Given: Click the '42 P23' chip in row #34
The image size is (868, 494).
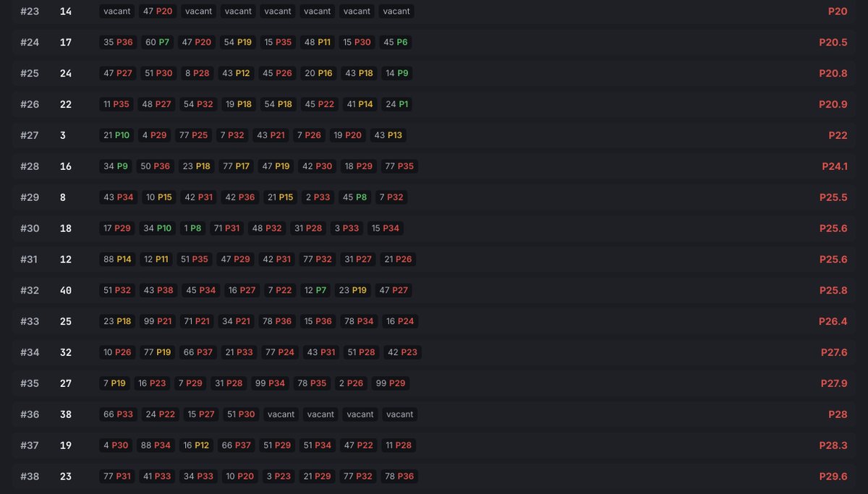Looking at the screenshot, I should point(403,352).
